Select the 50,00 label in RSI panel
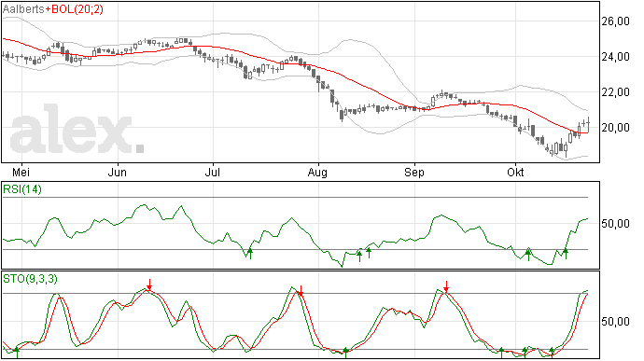Screen dimensions: 644x361 (x=615, y=224)
